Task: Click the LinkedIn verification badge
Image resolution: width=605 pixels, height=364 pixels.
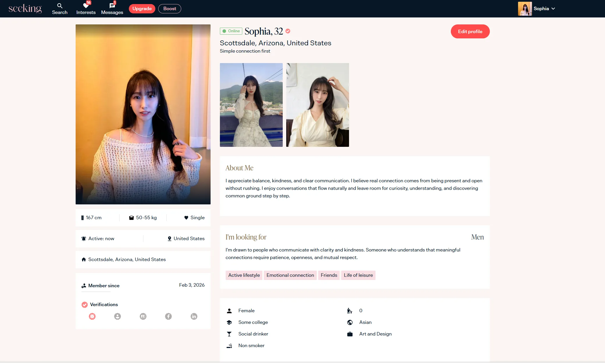Action: coord(194,316)
